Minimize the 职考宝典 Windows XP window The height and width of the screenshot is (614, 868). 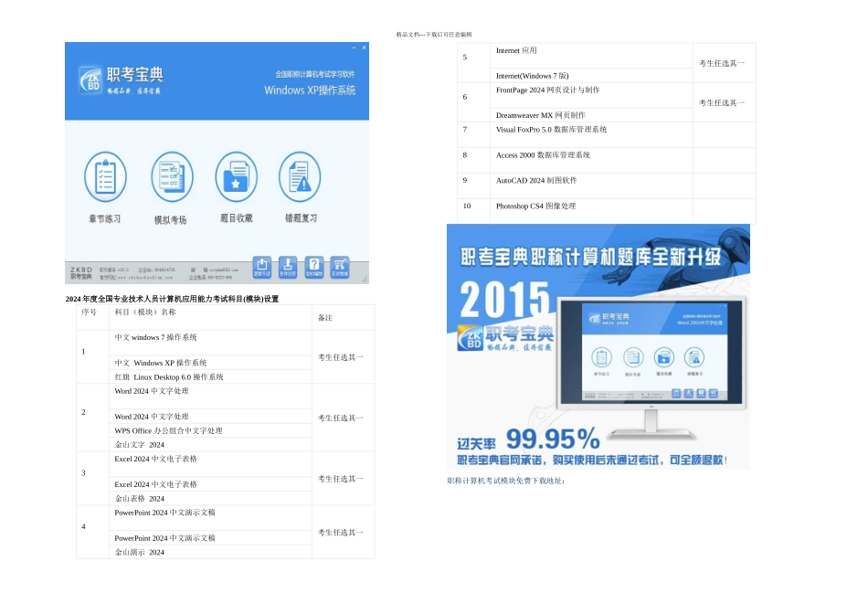354,48
